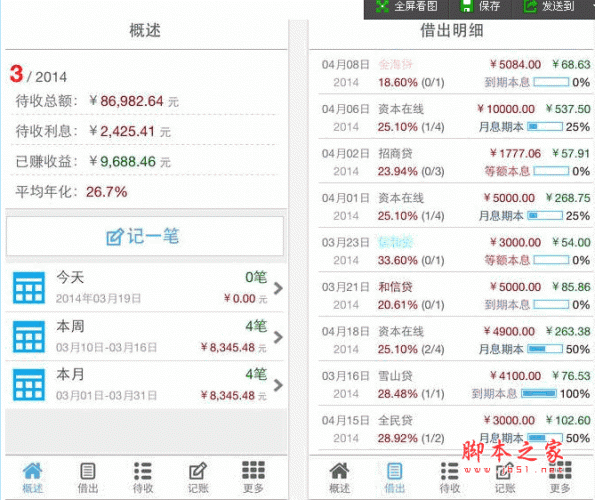Click the ¥5084.00 amount of 04月08日 entry

click(x=515, y=64)
